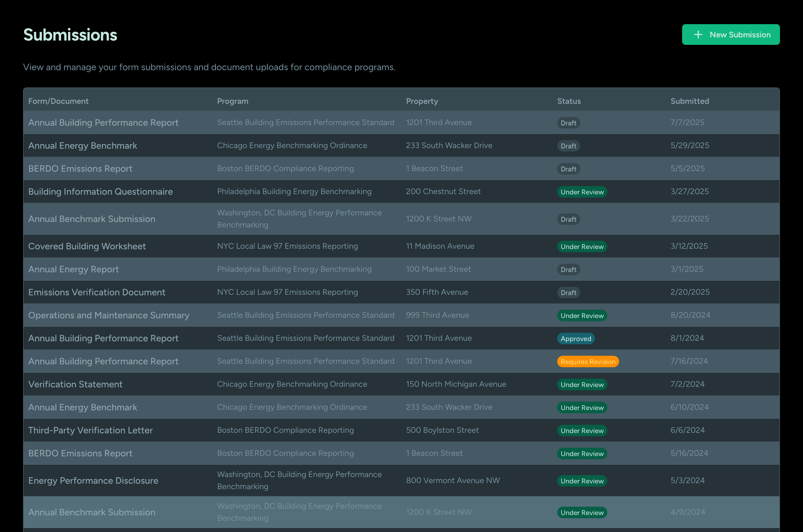Select the Emissions Verification Document row
This screenshot has width=803, height=532.
tap(97, 292)
